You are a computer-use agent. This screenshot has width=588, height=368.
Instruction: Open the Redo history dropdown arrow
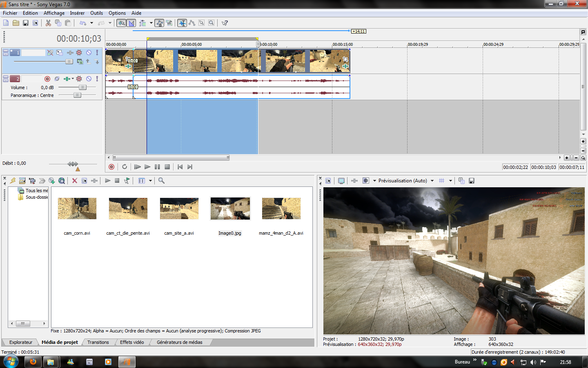coord(110,23)
